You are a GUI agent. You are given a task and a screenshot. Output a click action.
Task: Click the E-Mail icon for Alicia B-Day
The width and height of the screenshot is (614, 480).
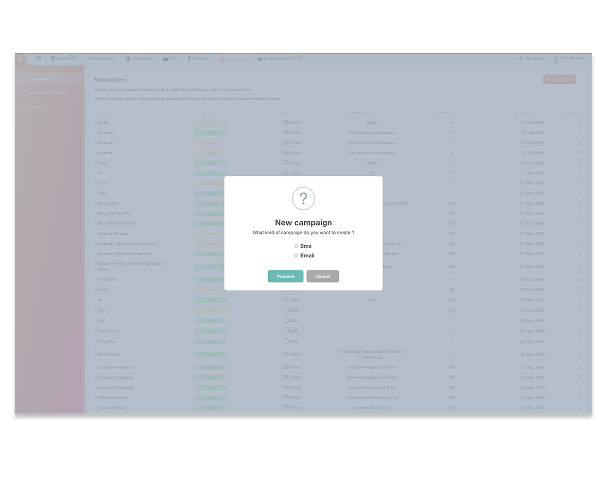[x=285, y=354]
